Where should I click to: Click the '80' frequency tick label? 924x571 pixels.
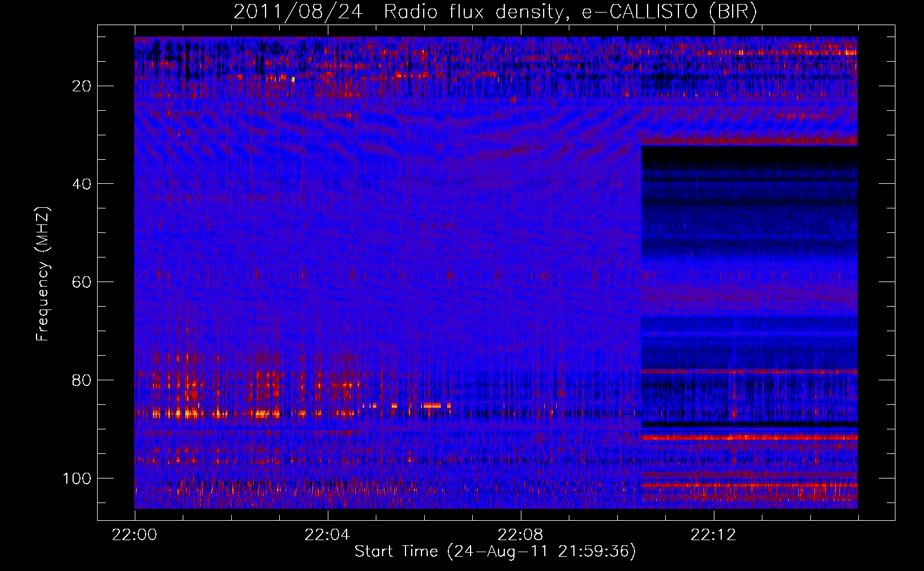tap(82, 380)
